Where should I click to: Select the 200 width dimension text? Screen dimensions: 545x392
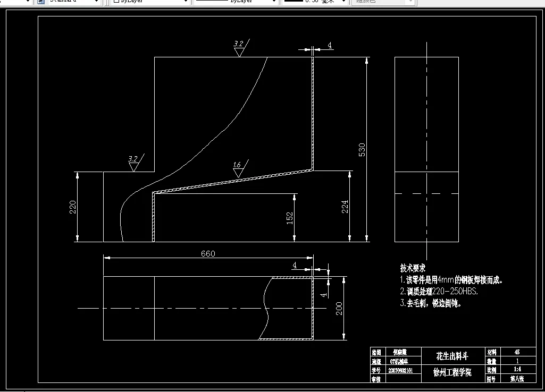tap(339, 308)
